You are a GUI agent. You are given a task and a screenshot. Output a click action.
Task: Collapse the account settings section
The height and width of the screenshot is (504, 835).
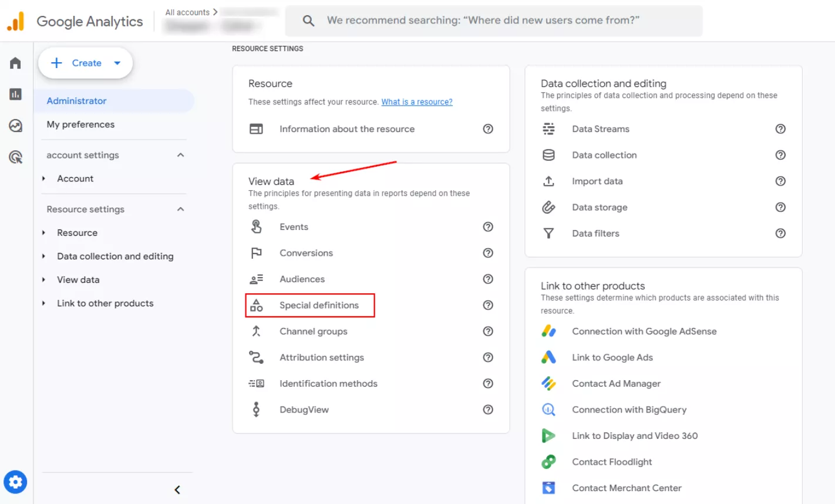click(180, 155)
